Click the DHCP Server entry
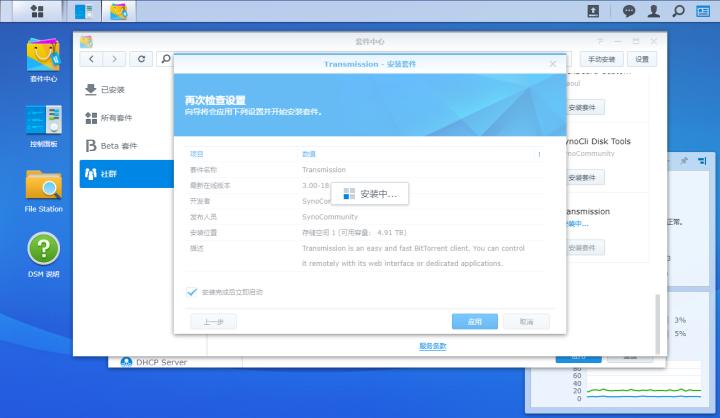The height and width of the screenshot is (418, 720). point(154,362)
